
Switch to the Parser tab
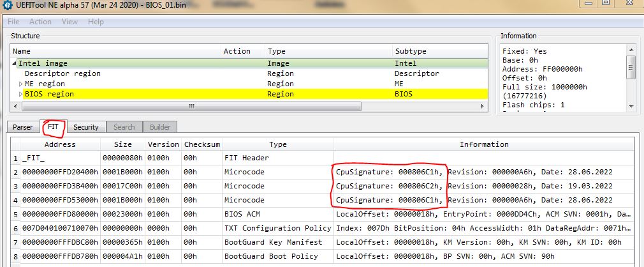coord(22,127)
